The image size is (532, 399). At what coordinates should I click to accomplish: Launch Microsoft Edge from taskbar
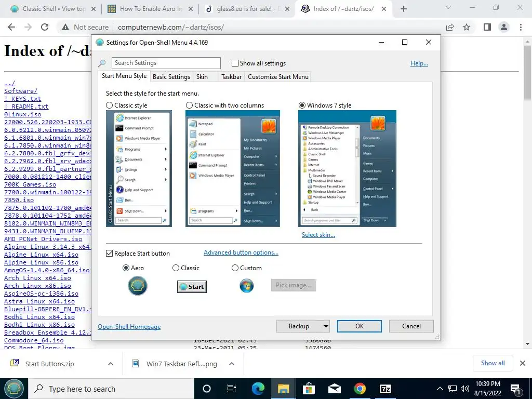pos(258,389)
